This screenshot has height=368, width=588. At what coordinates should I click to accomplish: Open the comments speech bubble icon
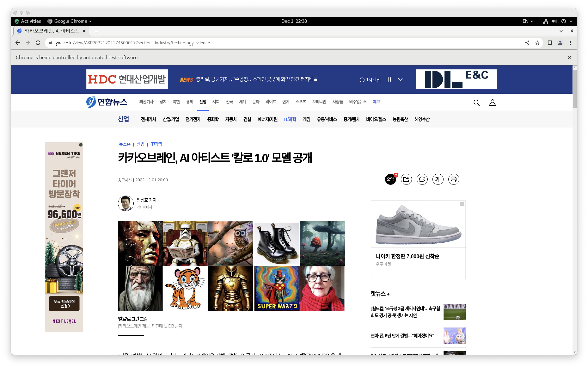[x=422, y=179]
